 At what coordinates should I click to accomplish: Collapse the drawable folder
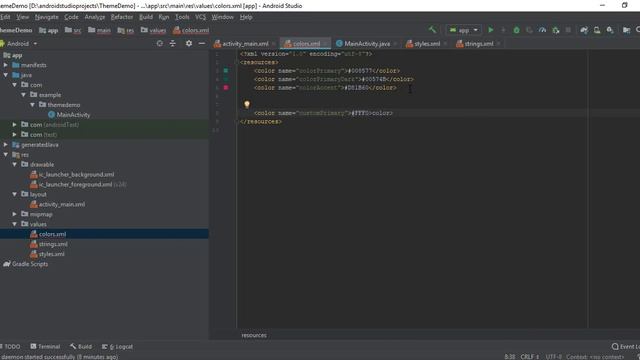15,164
